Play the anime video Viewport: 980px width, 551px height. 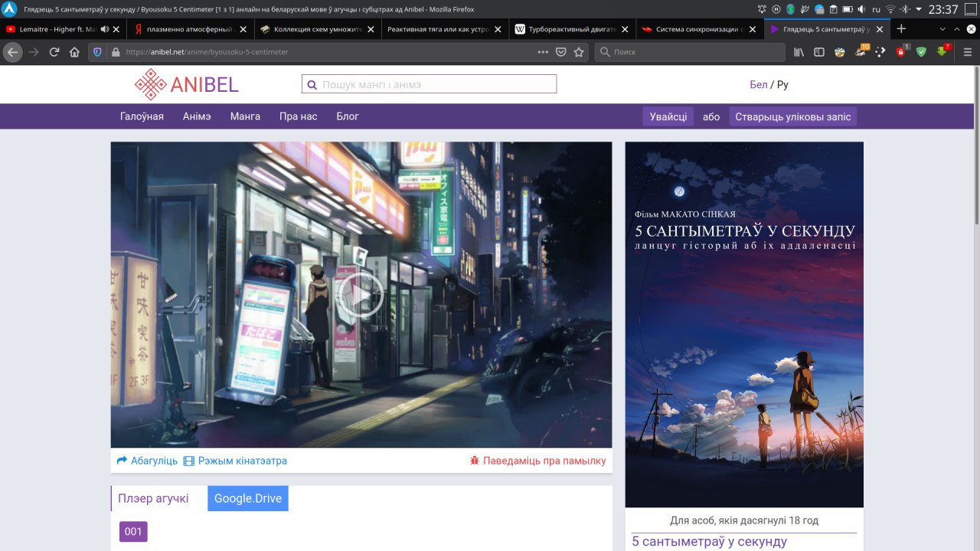coord(361,294)
